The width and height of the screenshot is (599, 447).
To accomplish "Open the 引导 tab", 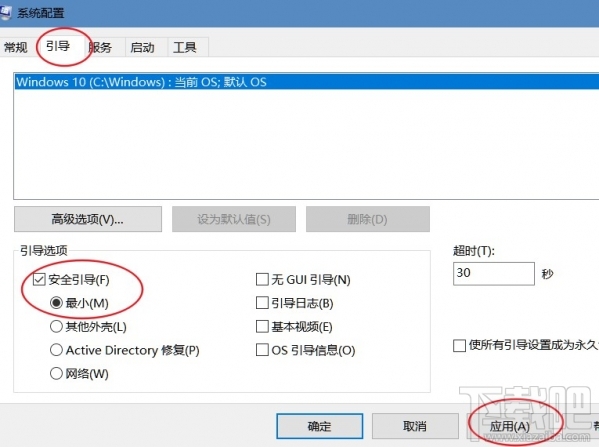I will tap(58, 47).
